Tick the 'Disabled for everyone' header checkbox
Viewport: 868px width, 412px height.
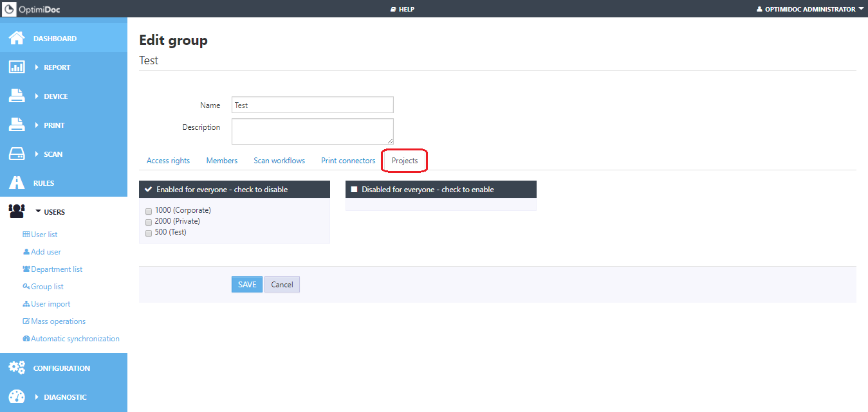tap(354, 190)
